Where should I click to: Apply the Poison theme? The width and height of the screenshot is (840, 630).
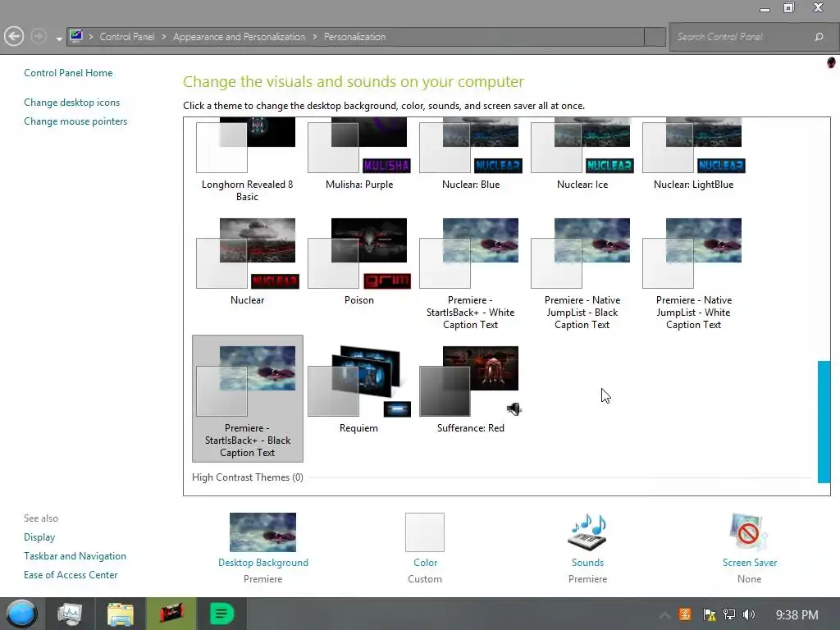pyautogui.click(x=359, y=262)
